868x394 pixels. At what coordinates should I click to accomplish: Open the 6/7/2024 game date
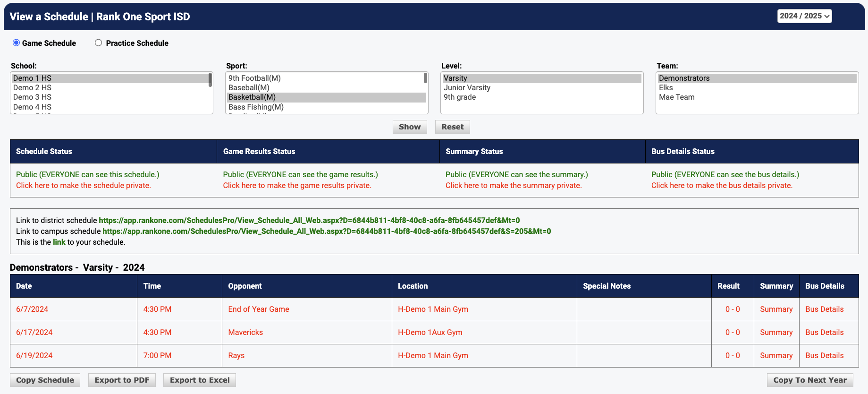32,309
